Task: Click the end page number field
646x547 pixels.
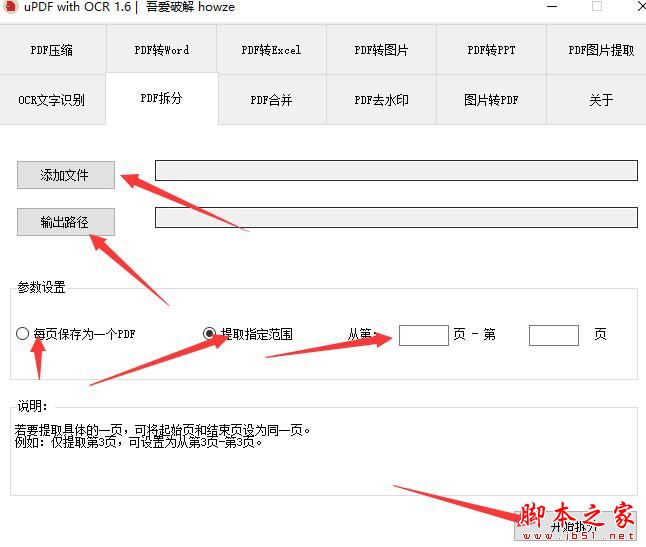Action: point(554,335)
